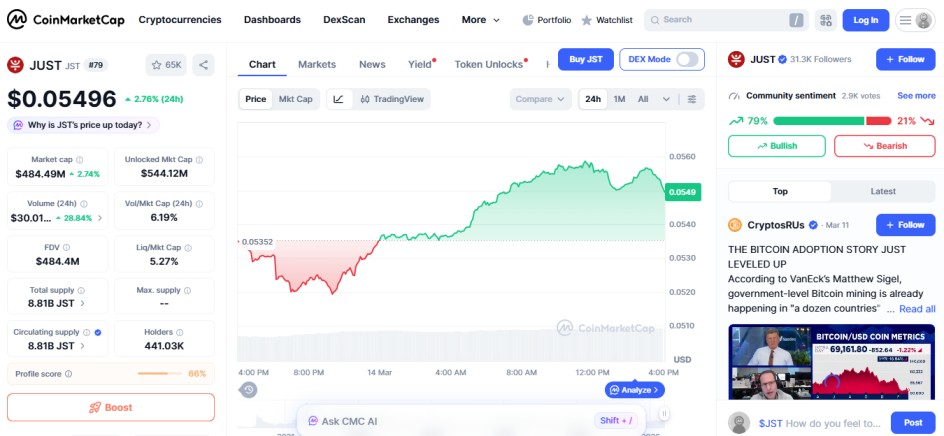Click the Unlocked Mkt Cap info icon

click(x=199, y=160)
